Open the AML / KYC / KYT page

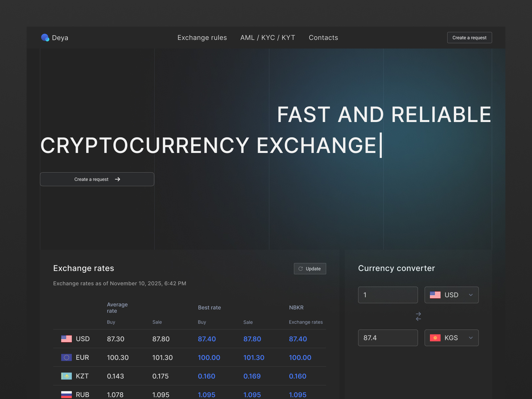click(x=267, y=38)
